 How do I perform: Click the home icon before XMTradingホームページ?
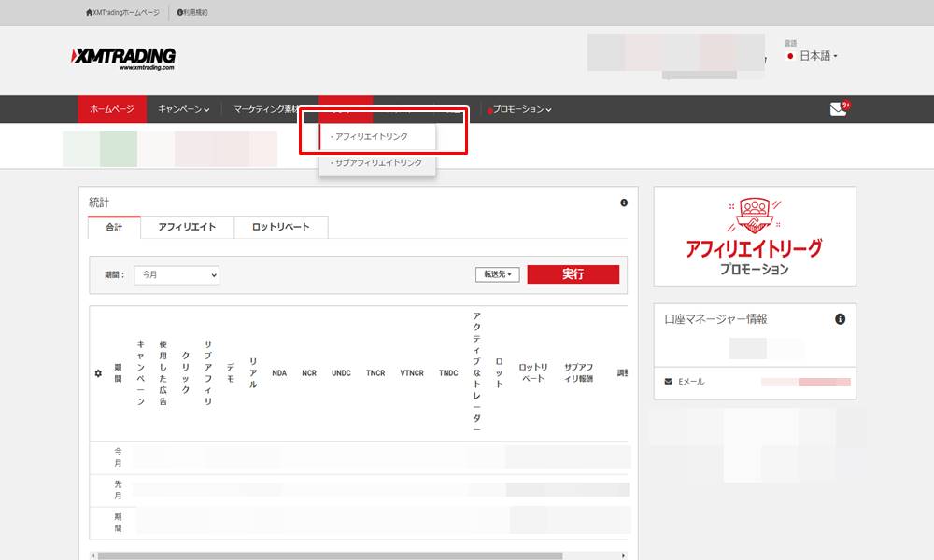(89, 12)
